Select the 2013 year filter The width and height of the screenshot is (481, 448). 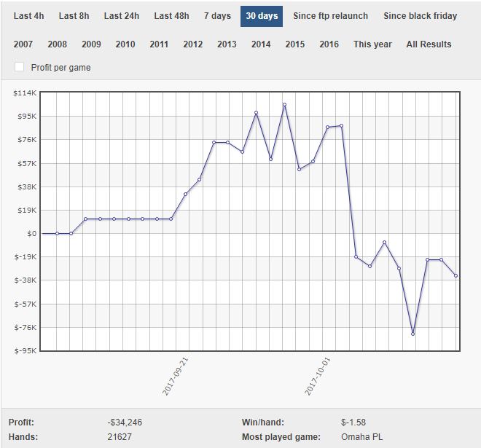coord(227,44)
